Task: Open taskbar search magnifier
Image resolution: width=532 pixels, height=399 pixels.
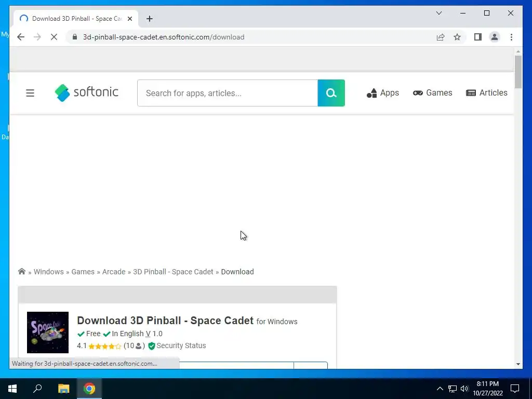Action: tap(37, 389)
